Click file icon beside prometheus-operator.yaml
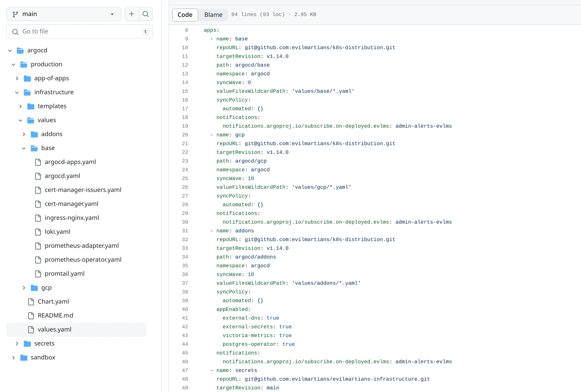This screenshot has height=392, width=581. (x=38, y=260)
